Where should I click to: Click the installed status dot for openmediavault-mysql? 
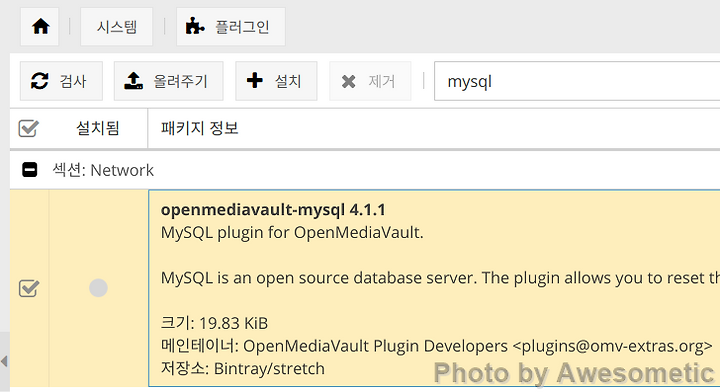[98, 288]
